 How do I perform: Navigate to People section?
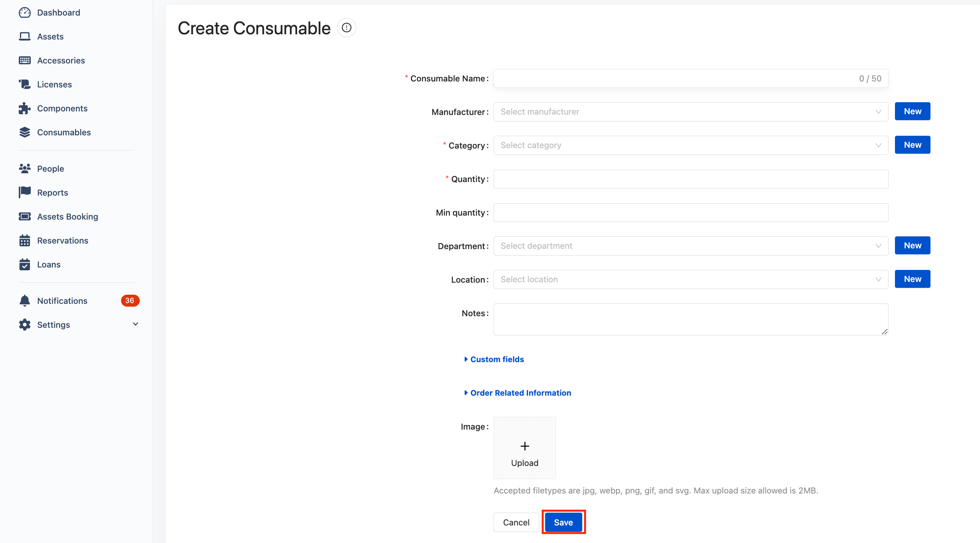51,168
